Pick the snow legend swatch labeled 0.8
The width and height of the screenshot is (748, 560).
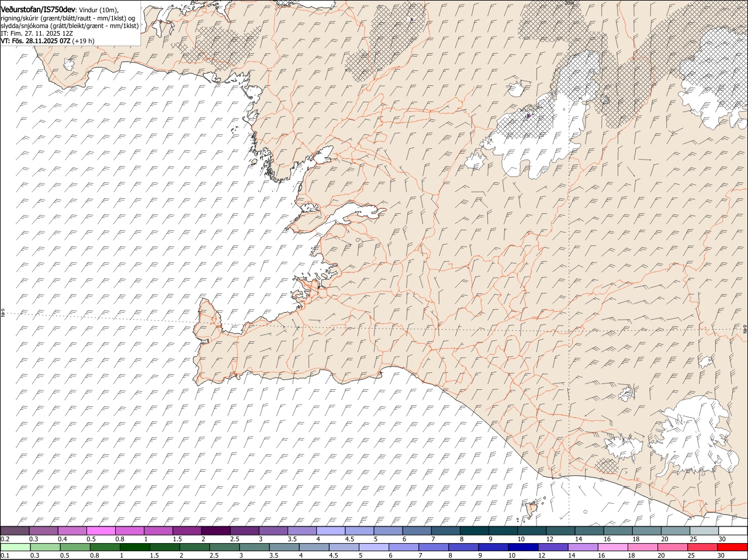click(x=130, y=531)
